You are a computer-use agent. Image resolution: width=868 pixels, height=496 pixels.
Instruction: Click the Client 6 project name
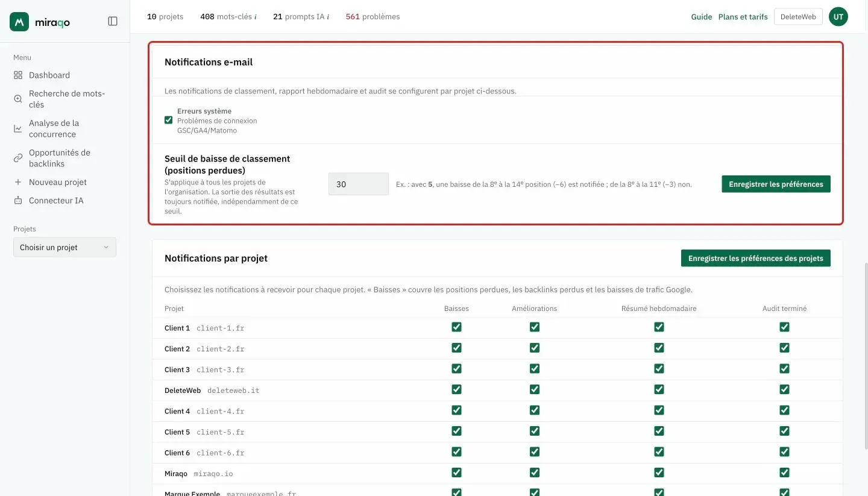pyautogui.click(x=177, y=453)
